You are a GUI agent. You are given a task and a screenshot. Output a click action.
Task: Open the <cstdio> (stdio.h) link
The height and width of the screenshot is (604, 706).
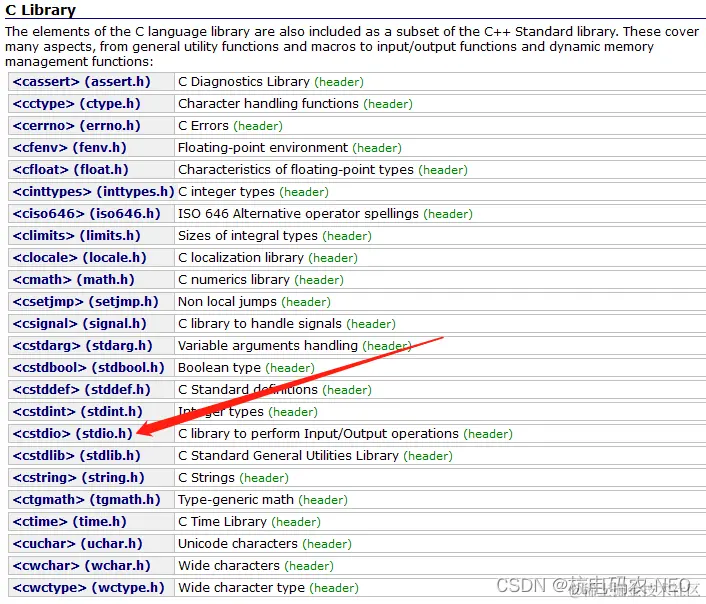click(72, 434)
